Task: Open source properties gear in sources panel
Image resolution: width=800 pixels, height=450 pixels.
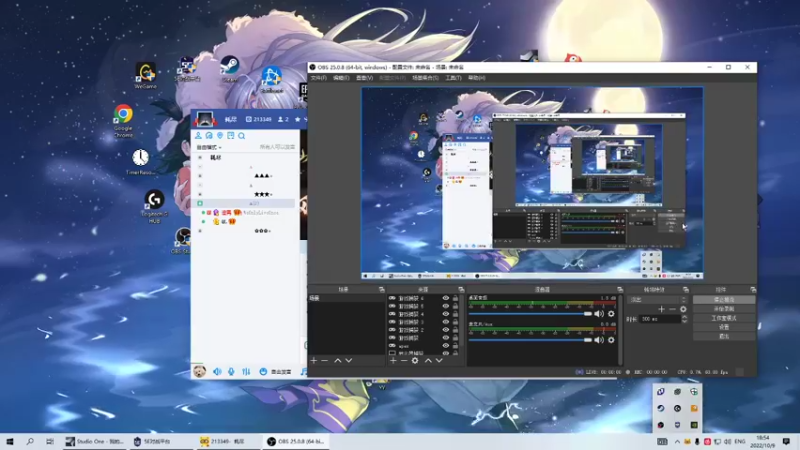Action: [x=415, y=361]
